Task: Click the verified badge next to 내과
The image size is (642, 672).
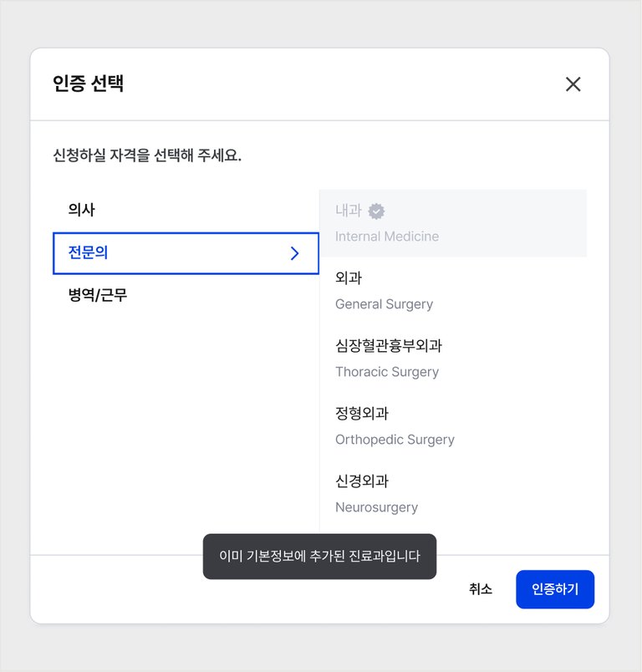Action: 376,211
